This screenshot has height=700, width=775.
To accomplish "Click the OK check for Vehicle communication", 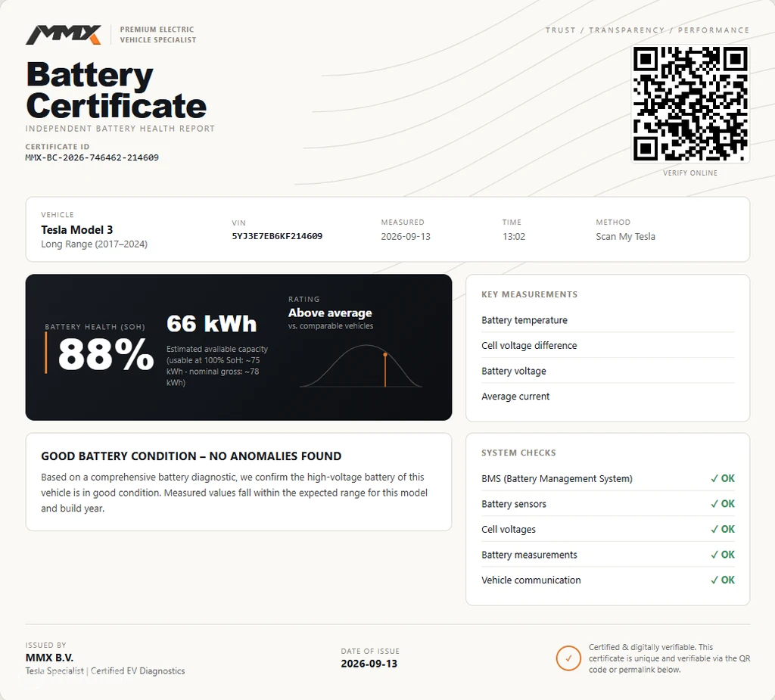I will click(x=723, y=580).
